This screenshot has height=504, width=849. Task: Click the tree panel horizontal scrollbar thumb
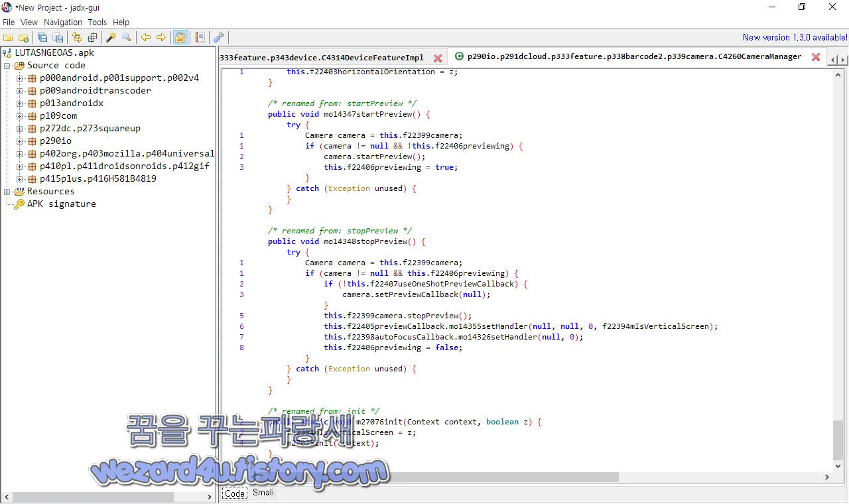[x=93, y=497]
